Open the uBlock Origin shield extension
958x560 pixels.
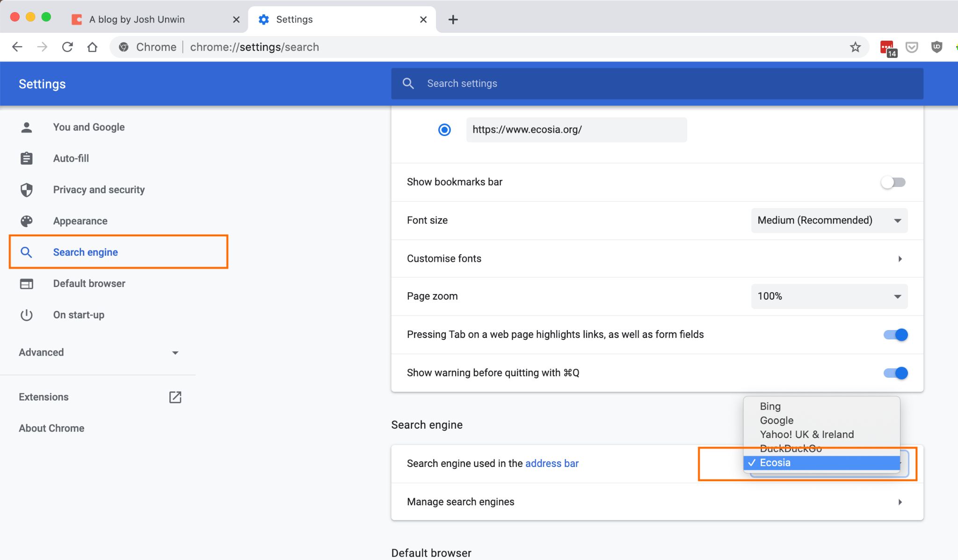[936, 47]
